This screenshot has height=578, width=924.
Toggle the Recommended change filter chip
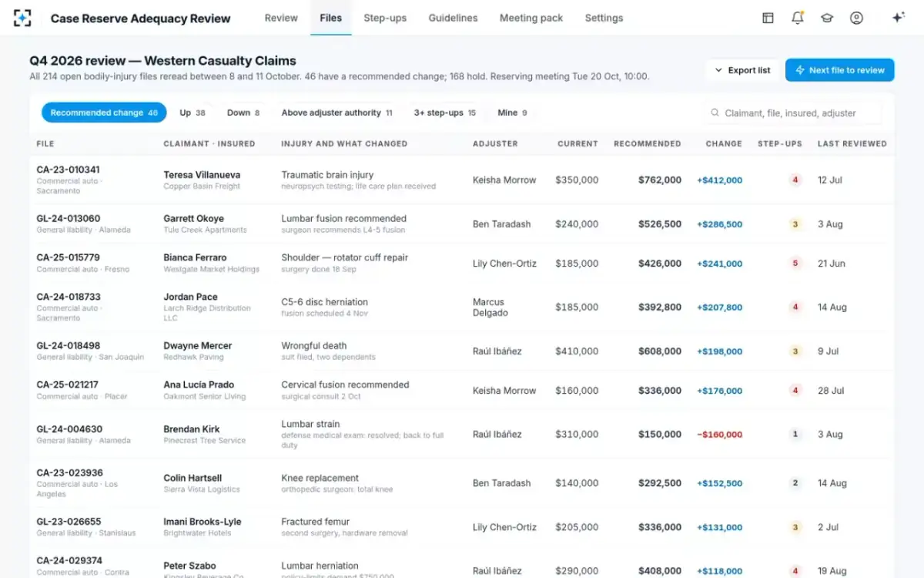click(x=104, y=113)
